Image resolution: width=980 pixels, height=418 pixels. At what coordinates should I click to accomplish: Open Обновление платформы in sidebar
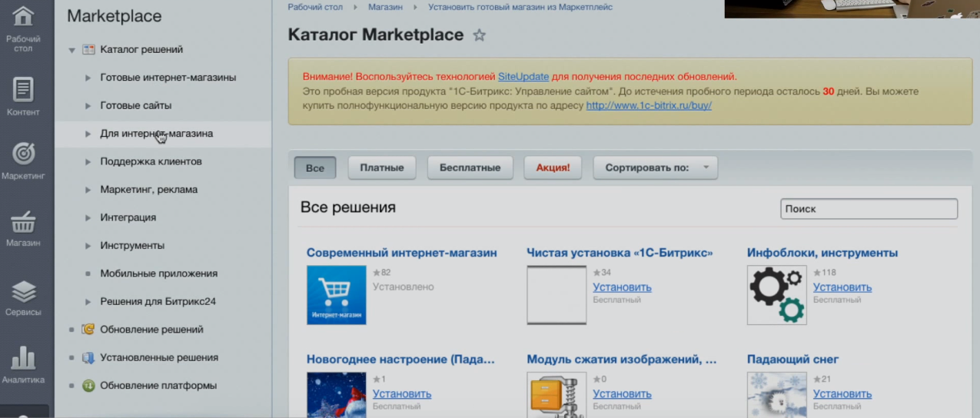(x=158, y=386)
